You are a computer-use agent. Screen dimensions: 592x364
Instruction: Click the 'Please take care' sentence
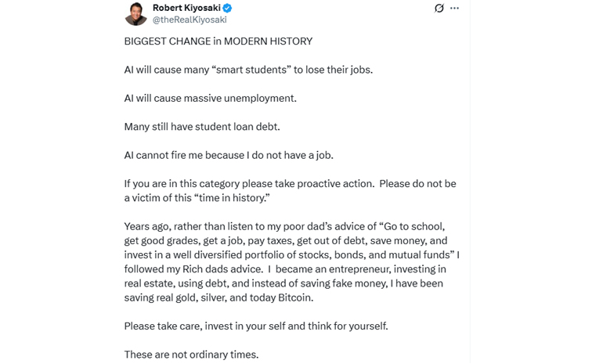tap(256, 326)
